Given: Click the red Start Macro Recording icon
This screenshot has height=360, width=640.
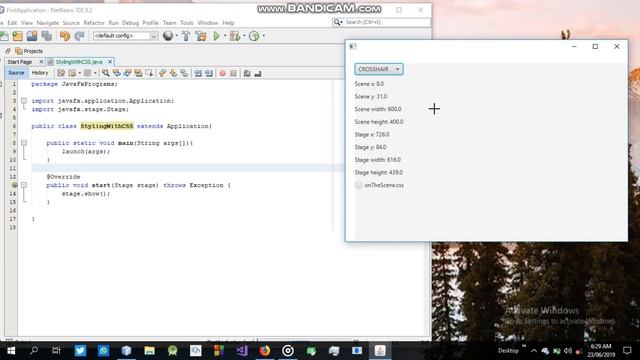Looking at the screenshot, I should click(x=222, y=73).
